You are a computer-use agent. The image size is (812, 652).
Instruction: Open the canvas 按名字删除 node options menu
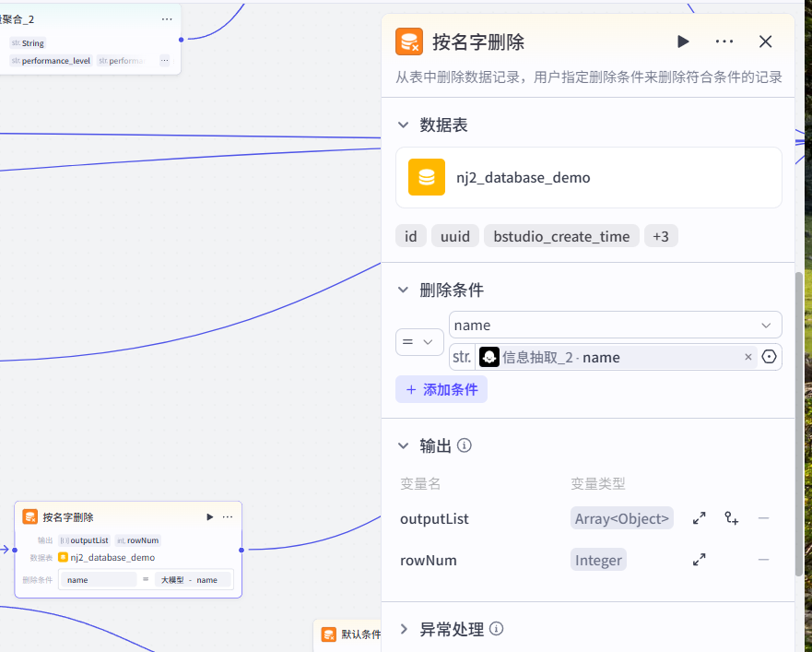tap(228, 516)
